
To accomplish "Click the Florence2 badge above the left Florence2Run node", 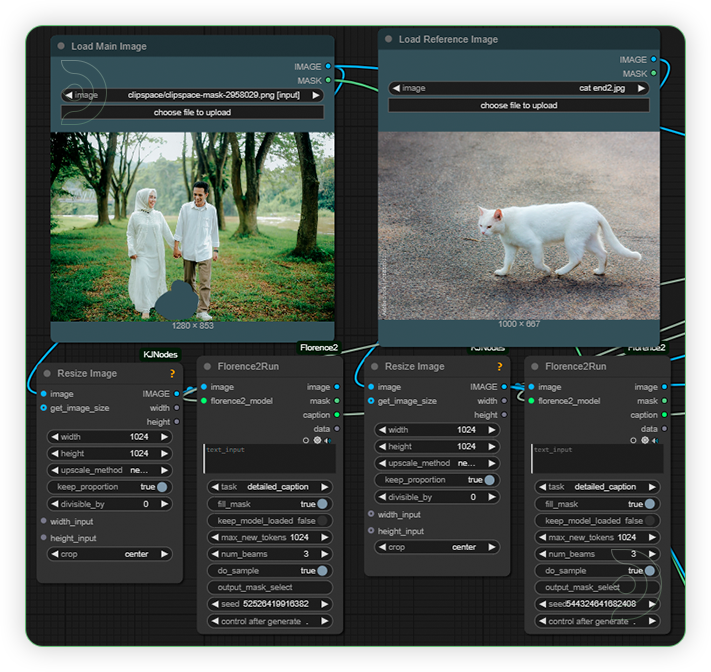I will (x=319, y=347).
